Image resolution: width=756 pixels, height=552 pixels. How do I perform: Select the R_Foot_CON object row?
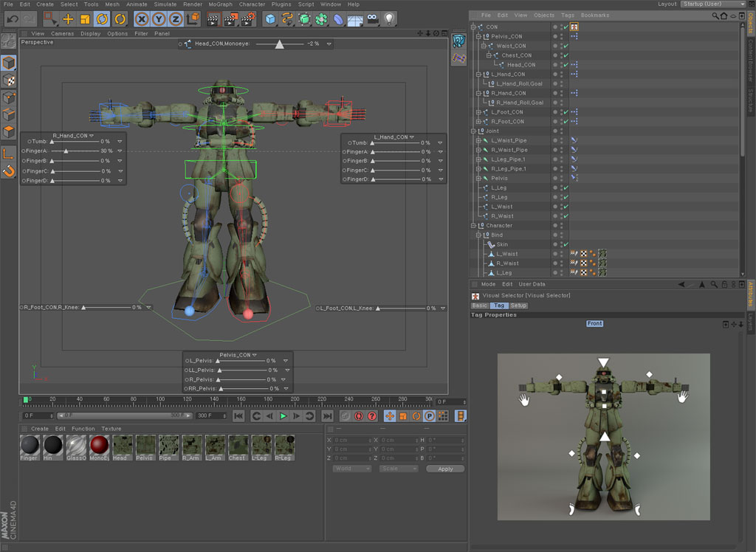507,122
